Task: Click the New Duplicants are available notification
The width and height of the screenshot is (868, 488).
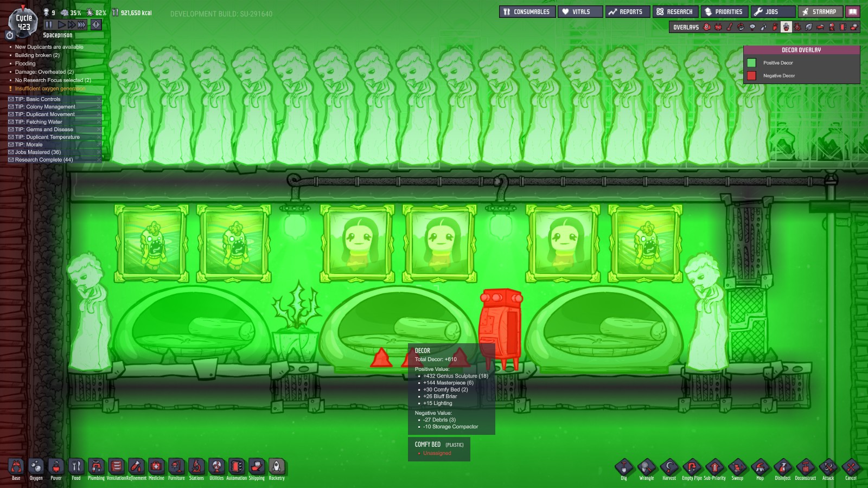Action: click(x=49, y=47)
